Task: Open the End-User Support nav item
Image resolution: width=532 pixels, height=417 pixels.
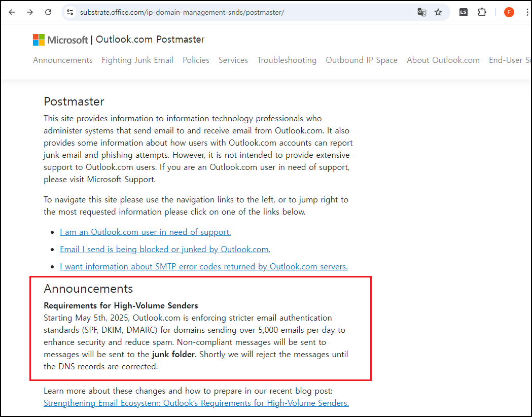Action: coord(510,60)
